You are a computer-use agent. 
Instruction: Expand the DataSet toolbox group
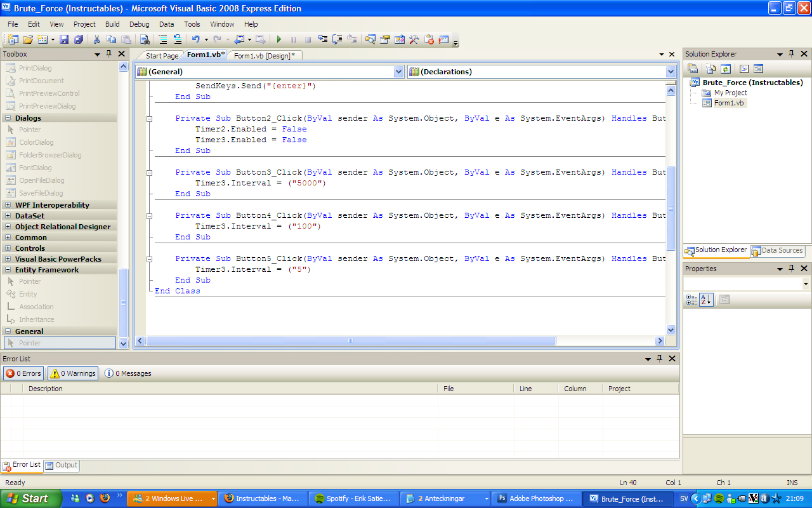click(x=8, y=216)
